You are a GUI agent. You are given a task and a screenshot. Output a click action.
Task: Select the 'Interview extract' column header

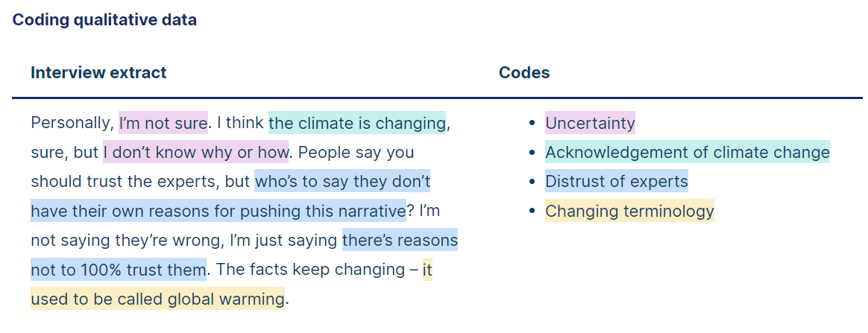[98, 72]
